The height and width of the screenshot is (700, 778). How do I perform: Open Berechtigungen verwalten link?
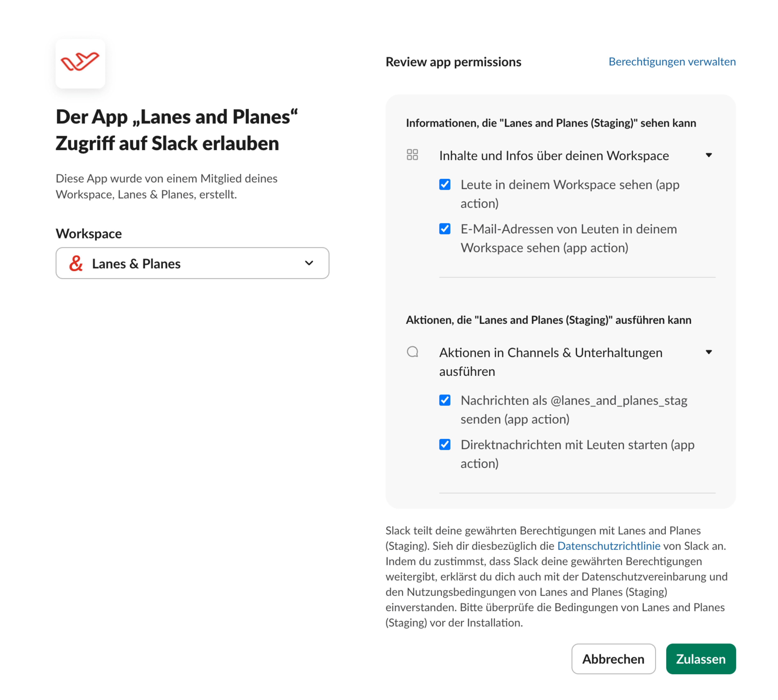coord(672,61)
